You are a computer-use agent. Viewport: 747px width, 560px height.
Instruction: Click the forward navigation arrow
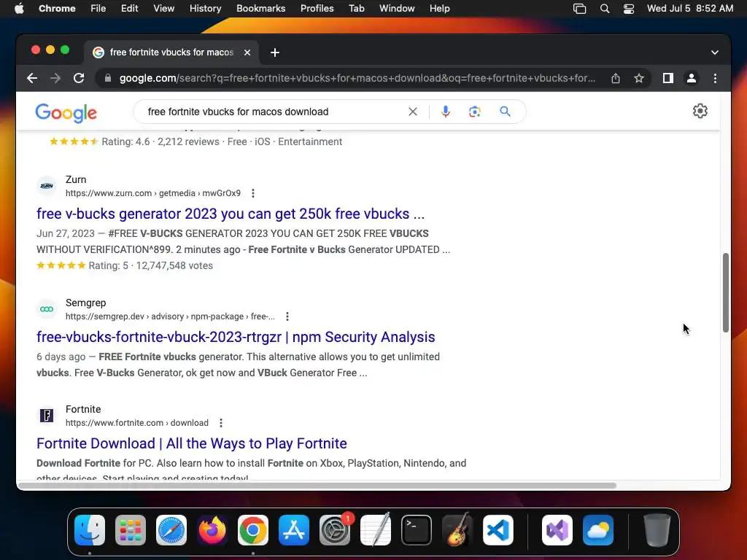click(55, 78)
